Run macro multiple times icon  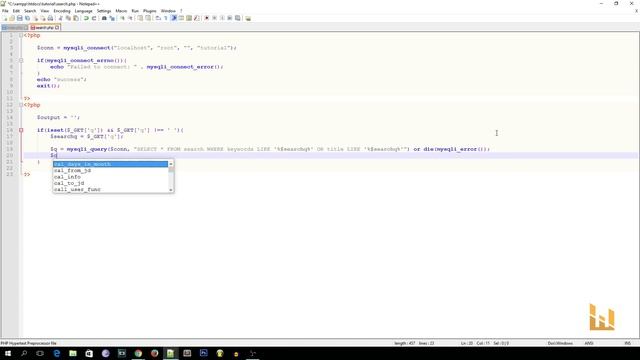[x=229, y=18]
